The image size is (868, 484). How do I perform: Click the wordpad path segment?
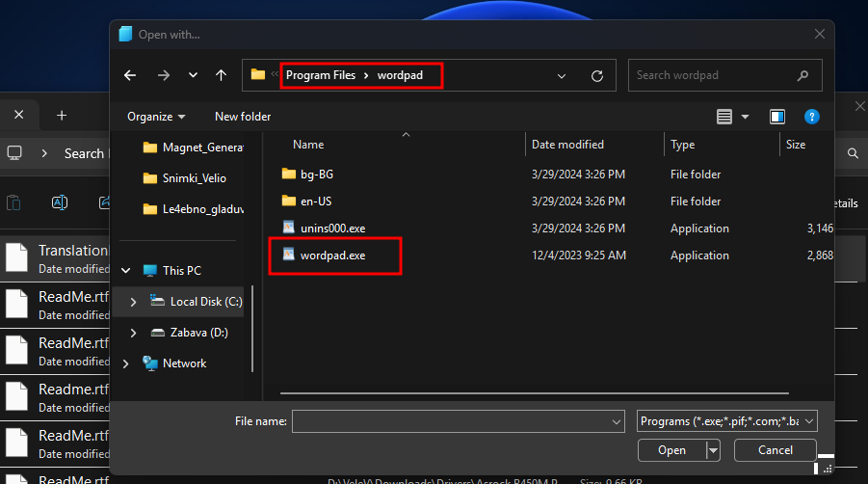point(400,75)
